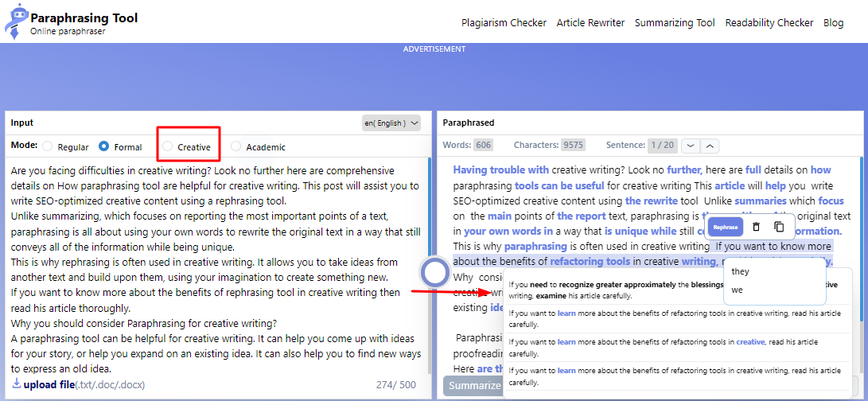Select the Formal mode radio button
This screenshot has width=868, height=401.
pos(104,146)
